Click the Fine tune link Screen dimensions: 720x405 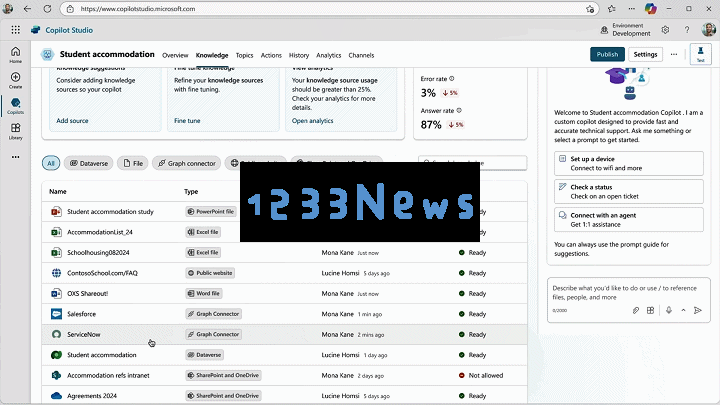pos(187,121)
